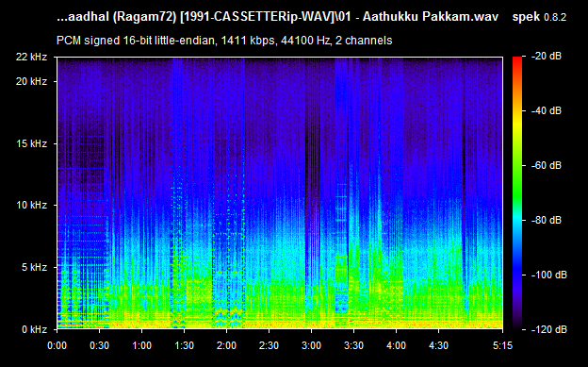Click the 5:15 time axis label
Viewport: 588px width, 367px height.
click(502, 345)
